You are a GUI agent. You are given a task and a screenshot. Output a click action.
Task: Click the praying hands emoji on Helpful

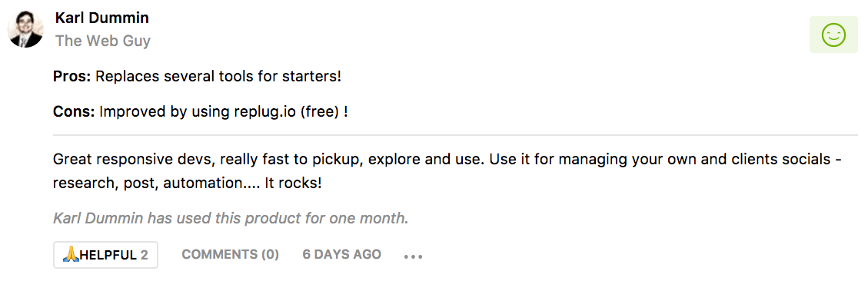[71, 254]
